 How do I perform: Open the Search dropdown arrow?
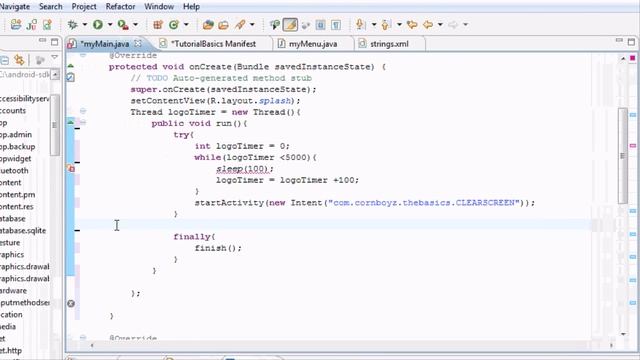coord(252,25)
